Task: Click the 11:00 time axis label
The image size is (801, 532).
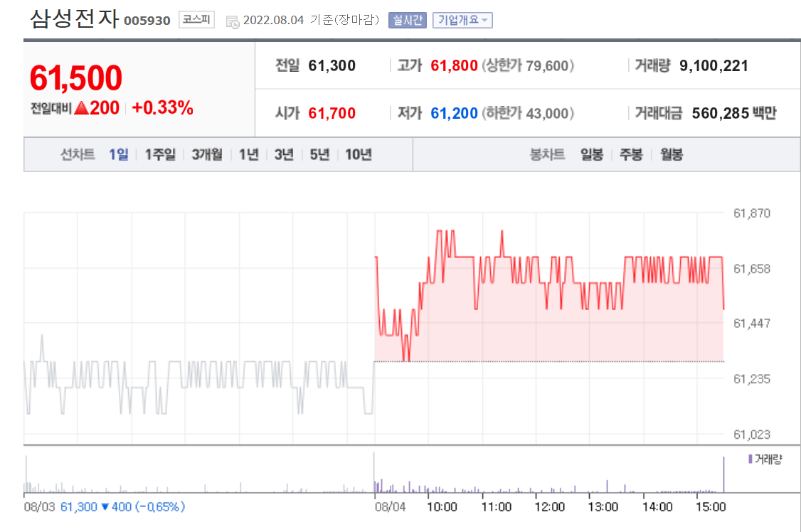Action: [x=496, y=507]
